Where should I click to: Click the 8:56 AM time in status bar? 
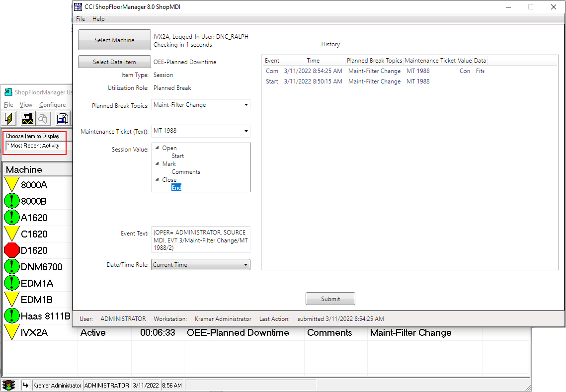tap(172, 386)
